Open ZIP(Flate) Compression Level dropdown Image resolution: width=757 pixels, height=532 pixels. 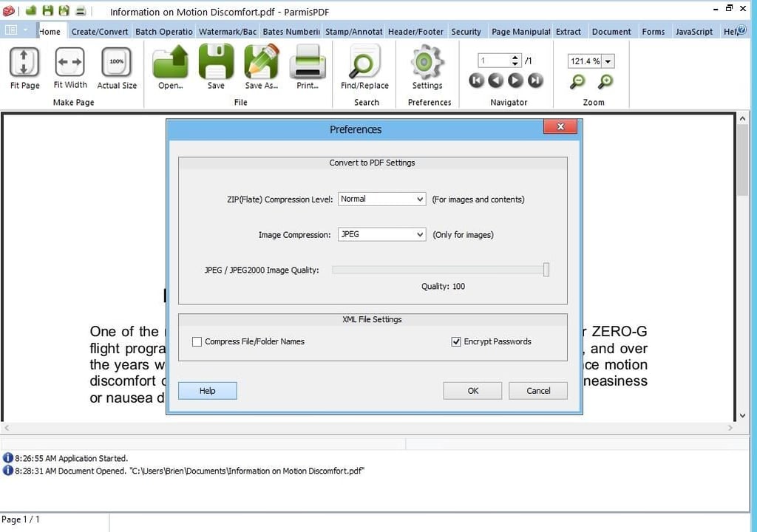pos(382,199)
